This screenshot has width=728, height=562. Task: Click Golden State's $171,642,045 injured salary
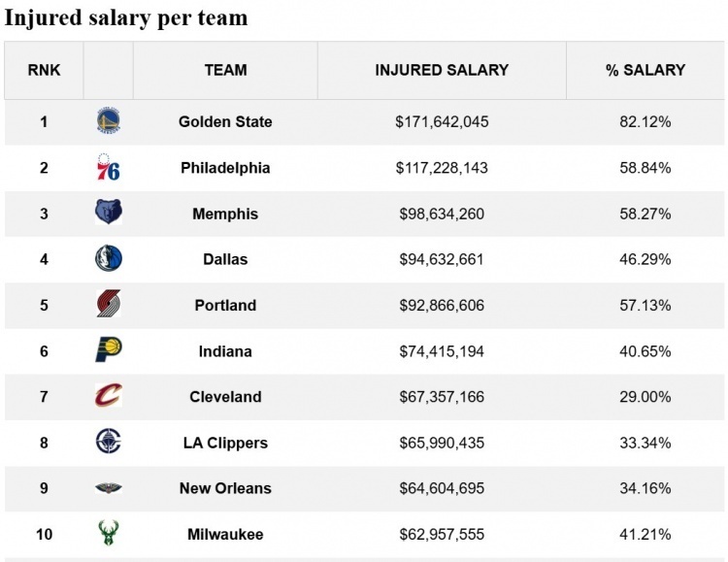442,121
